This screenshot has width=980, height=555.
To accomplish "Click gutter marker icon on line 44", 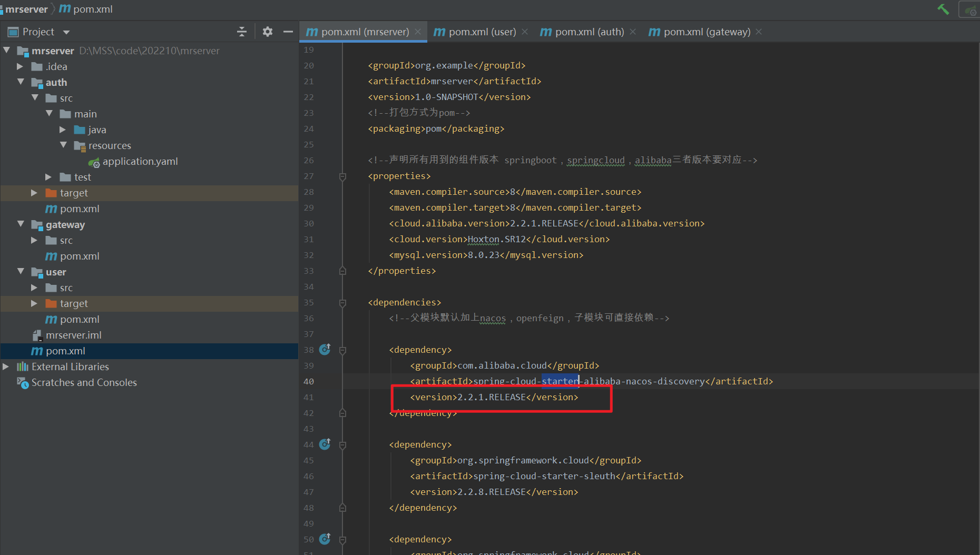I will (325, 444).
